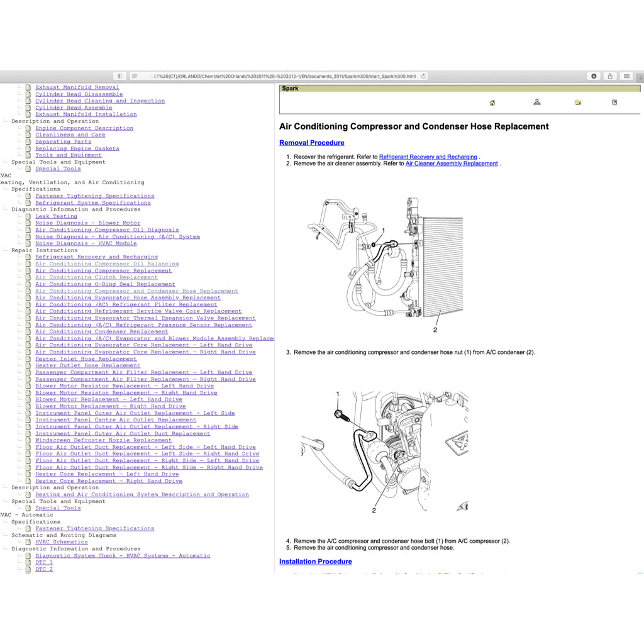Open the Refrigerant Recovery and Recharging link
The width and height of the screenshot is (644, 644).
coord(428,157)
